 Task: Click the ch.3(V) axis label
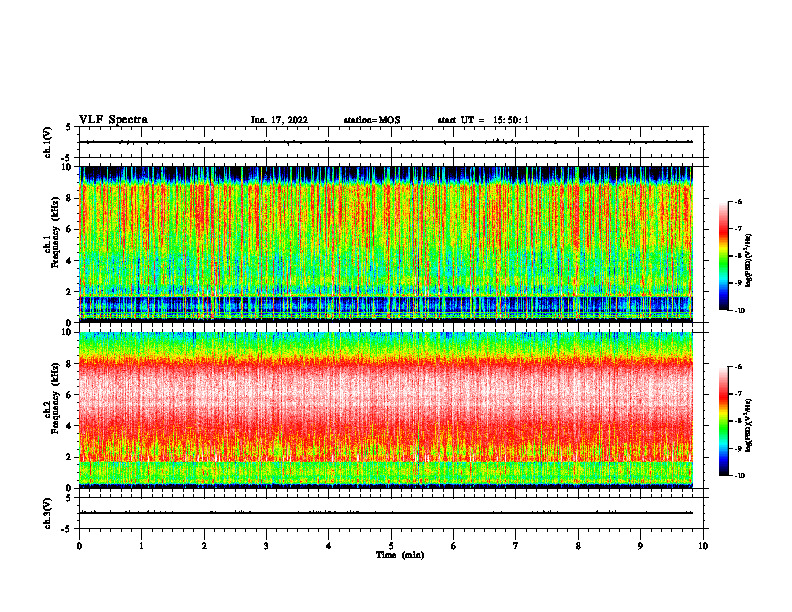pos(47,513)
